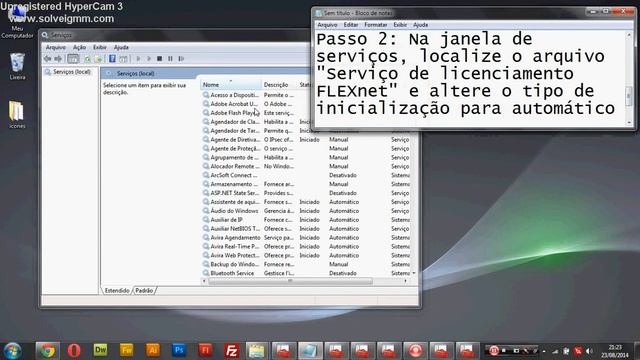
Task: Click the red record taskbar button
Action: coord(416,351)
